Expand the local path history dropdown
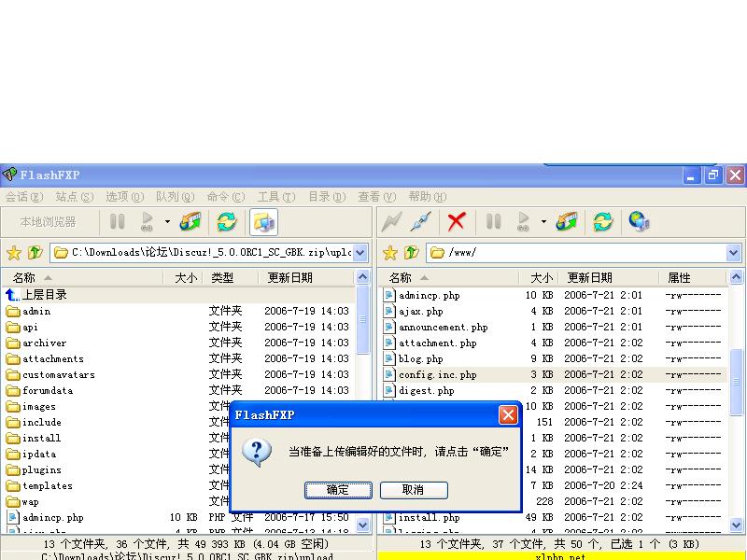 click(360, 252)
